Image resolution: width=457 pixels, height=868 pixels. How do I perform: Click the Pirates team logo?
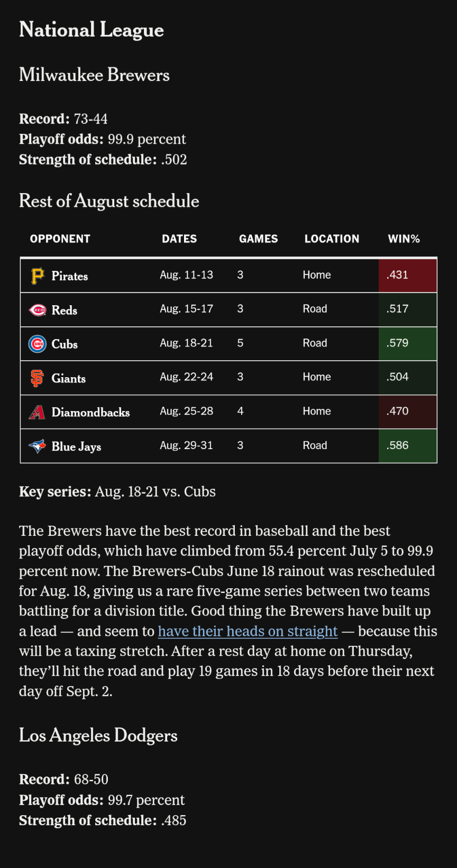coord(37,276)
